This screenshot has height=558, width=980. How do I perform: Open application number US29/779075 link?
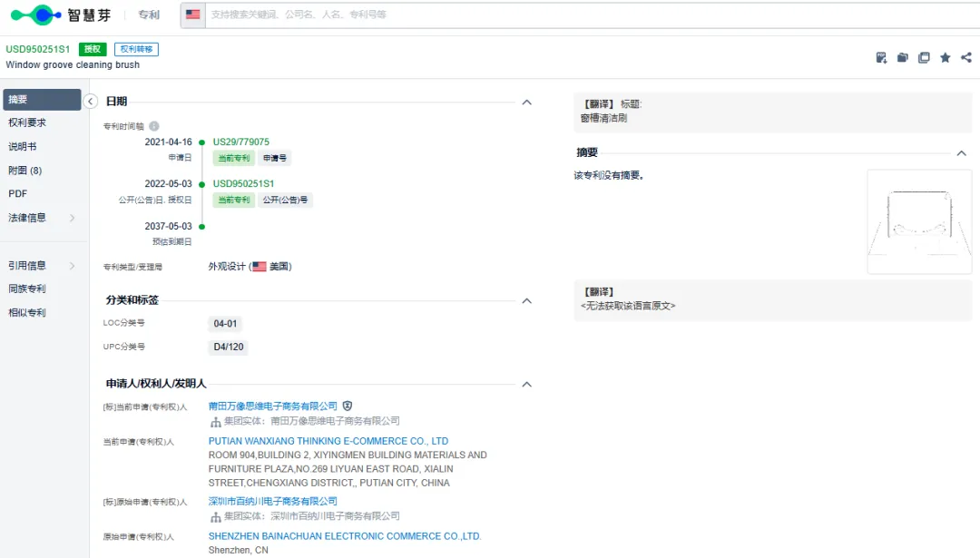[241, 142]
